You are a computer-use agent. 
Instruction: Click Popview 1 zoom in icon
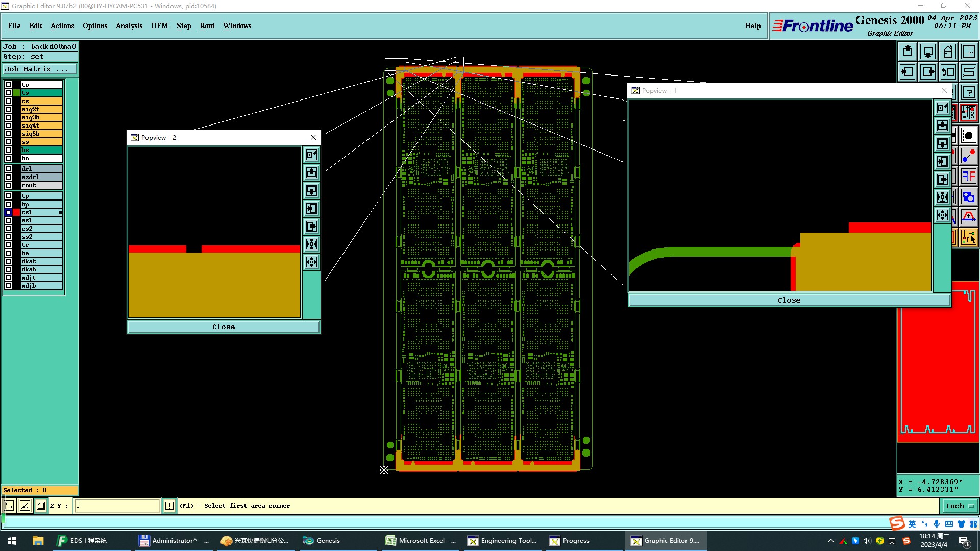(942, 197)
